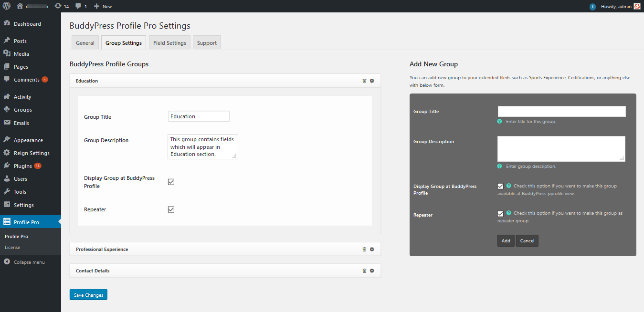Screen dimensions: 644x312
Task: Collapse the Education group header
Action: (x=225, y=81)
